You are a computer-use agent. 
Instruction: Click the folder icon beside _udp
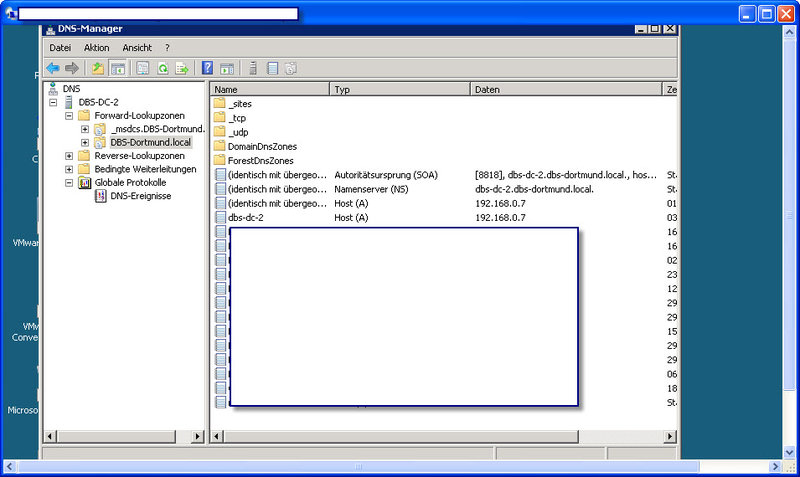point(219,132)
